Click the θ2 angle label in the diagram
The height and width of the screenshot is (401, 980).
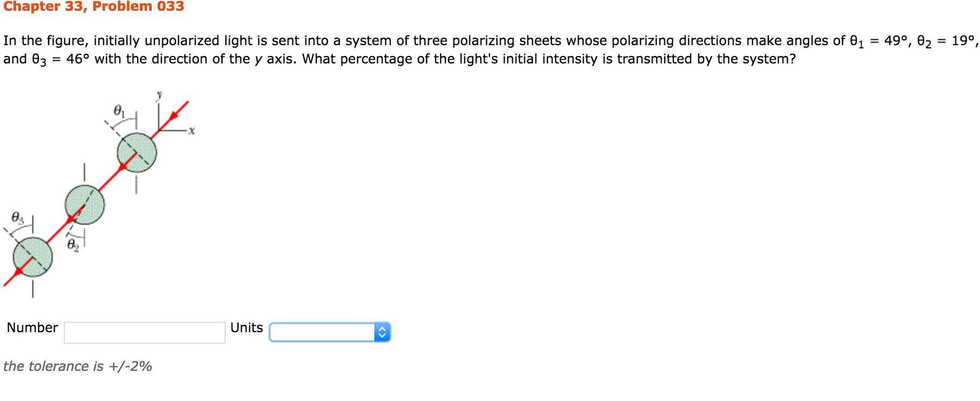(x=73, y=245)
